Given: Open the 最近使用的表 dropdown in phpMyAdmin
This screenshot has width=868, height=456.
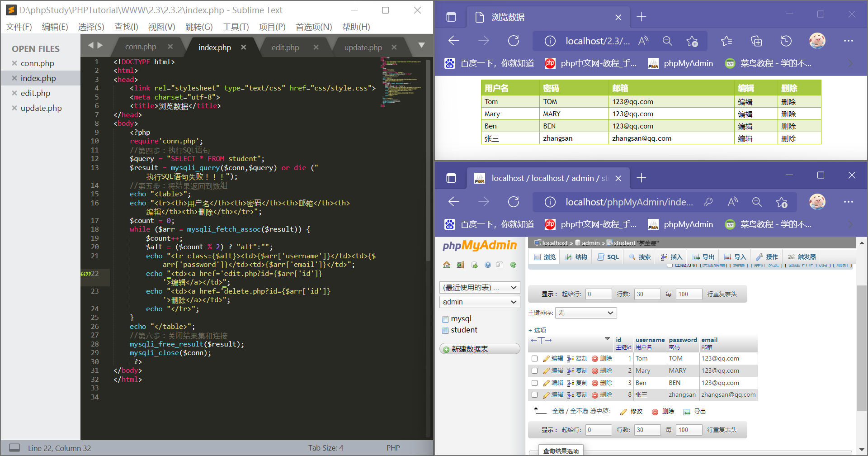Looking at the screenshot, I should (x=480, y=288).
